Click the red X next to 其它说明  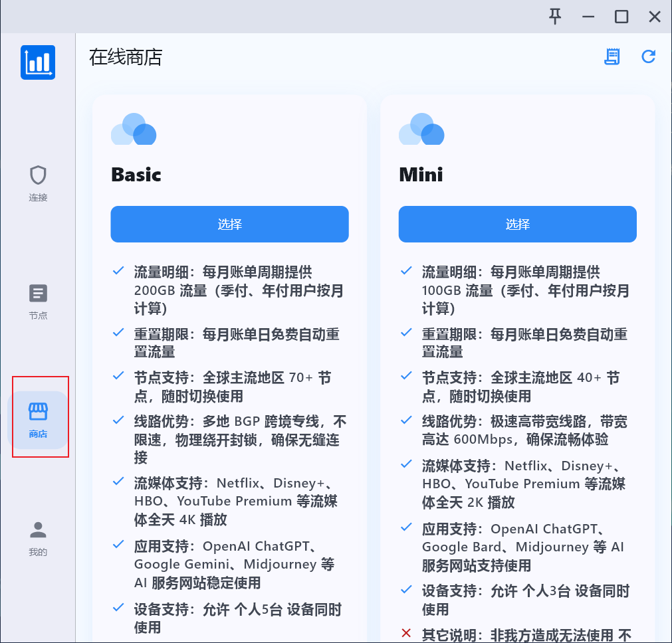(x=406, y=633)
